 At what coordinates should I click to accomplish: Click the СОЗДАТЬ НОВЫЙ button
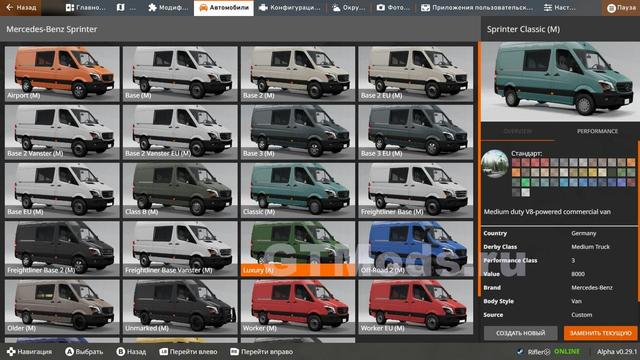click(x=520, y=333)
